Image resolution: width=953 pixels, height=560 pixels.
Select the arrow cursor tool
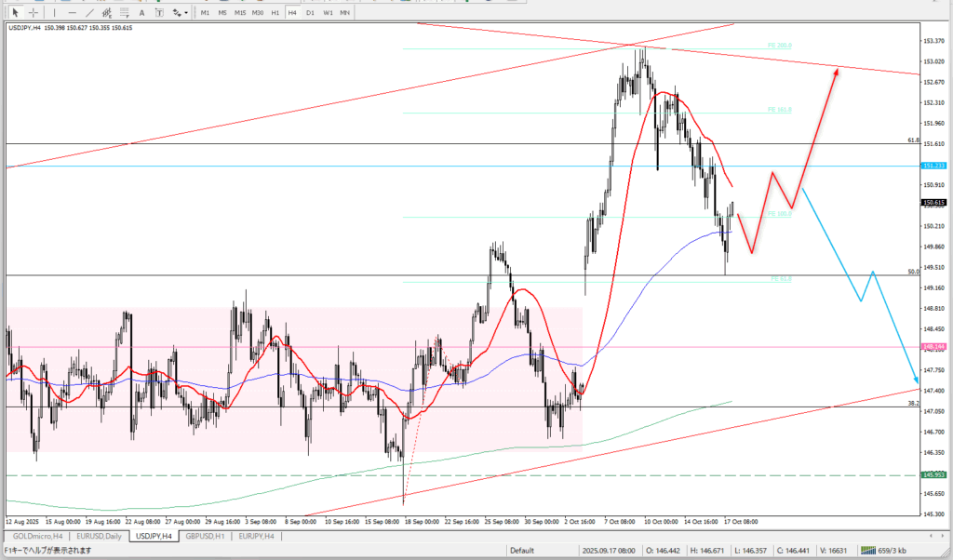pyautogui.click(x=15, y=12)
